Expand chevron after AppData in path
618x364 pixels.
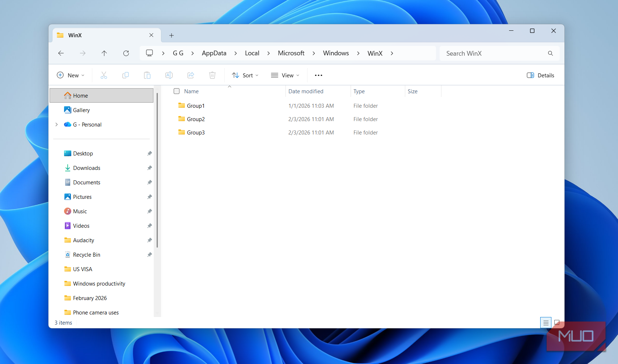click(236, 53)
